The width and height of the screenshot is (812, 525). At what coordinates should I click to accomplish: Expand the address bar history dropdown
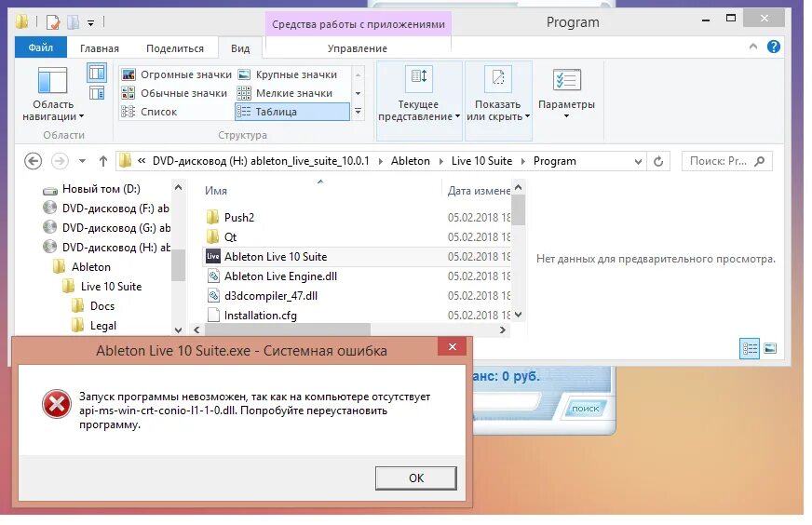click(638, 161)
